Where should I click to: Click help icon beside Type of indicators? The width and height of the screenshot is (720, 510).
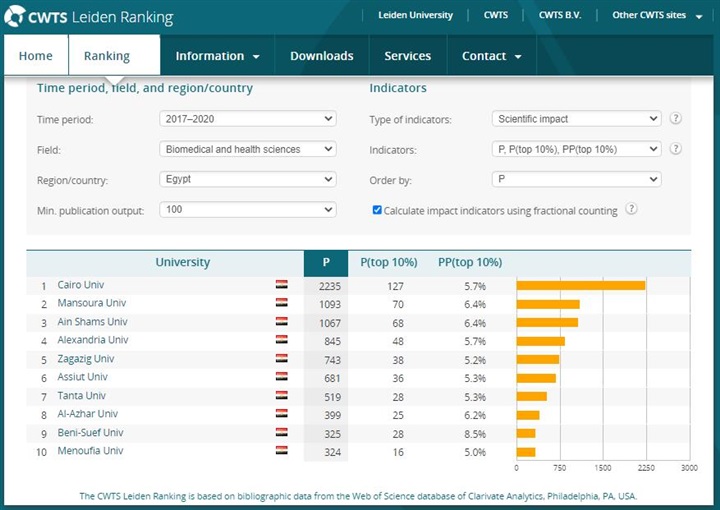(x=676, y=119)
